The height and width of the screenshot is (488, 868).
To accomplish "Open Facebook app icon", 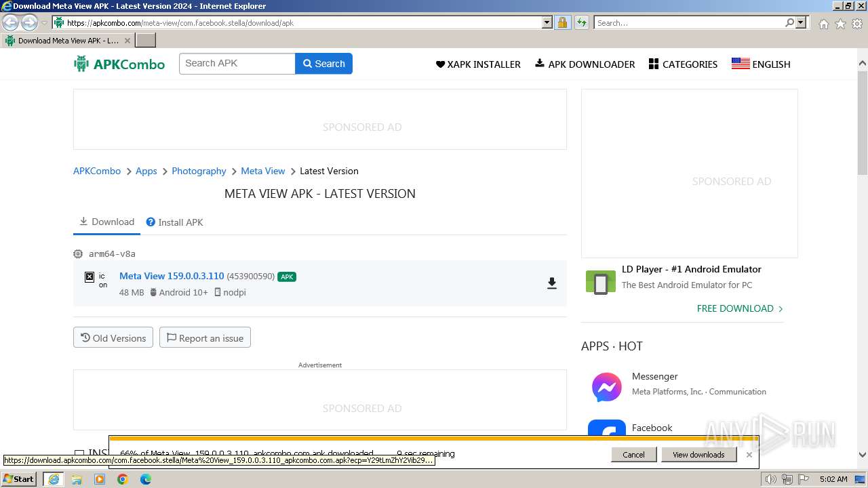I will point(606,428).
